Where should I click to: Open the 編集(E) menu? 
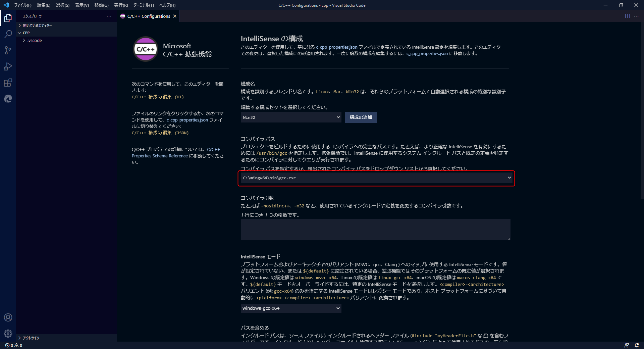tap(44, 5)
